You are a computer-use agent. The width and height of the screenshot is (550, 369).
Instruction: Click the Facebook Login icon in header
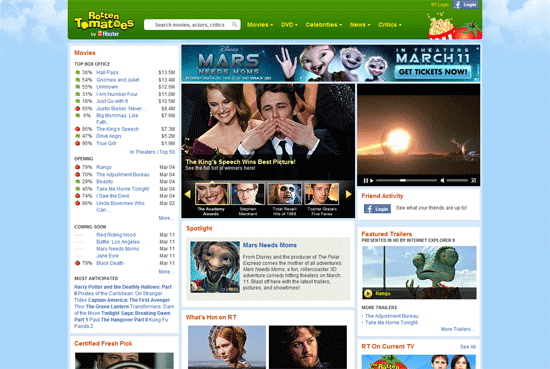pyautogui.click(x=465, y=5)
